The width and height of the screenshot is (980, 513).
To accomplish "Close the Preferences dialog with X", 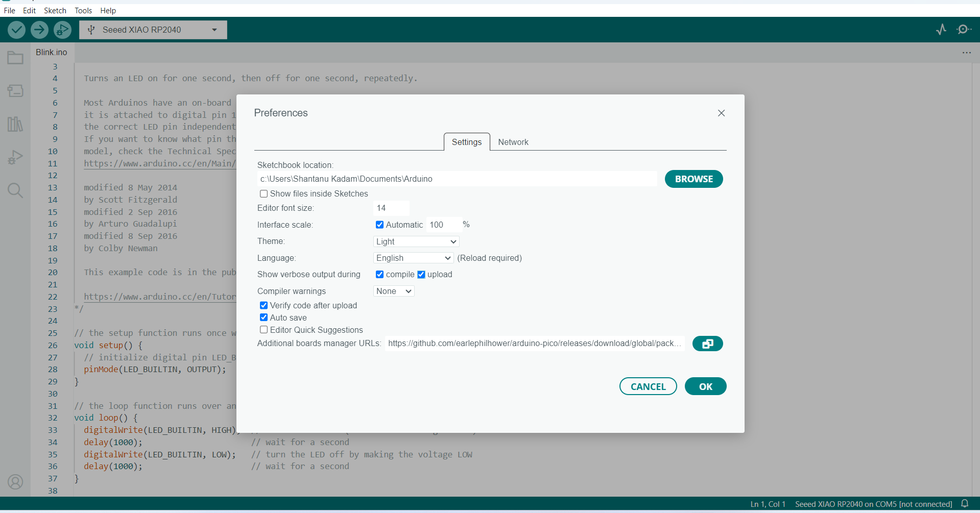I will point(721,113).
